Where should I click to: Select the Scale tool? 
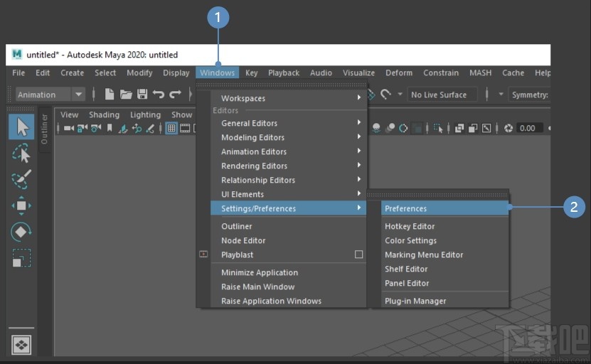pos(21,258)
